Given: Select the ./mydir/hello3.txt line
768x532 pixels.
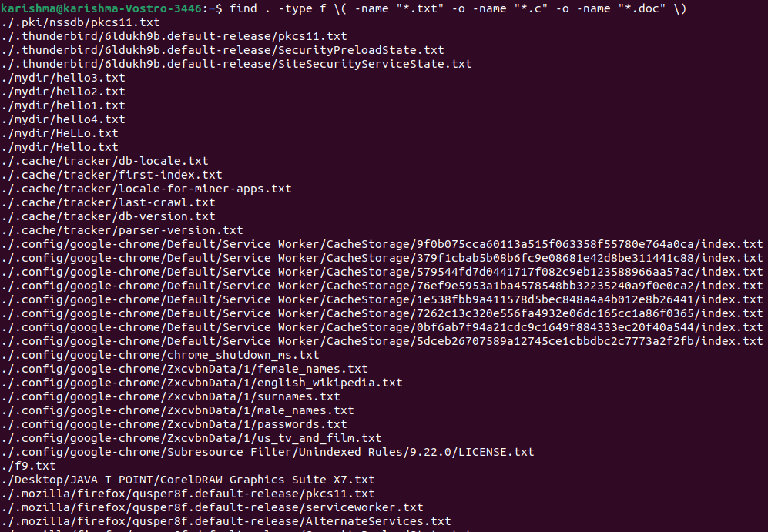Looking at the screenshot, I should tap(62, 78).
